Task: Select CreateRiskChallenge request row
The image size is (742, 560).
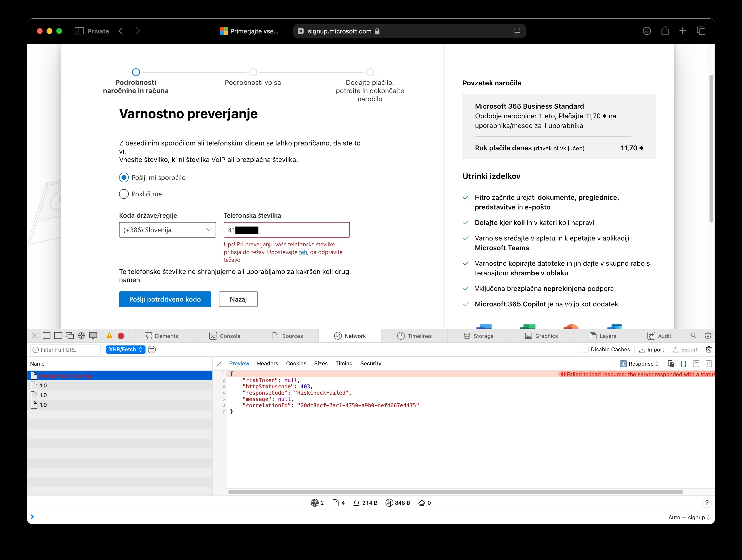Action: (120, 376)
